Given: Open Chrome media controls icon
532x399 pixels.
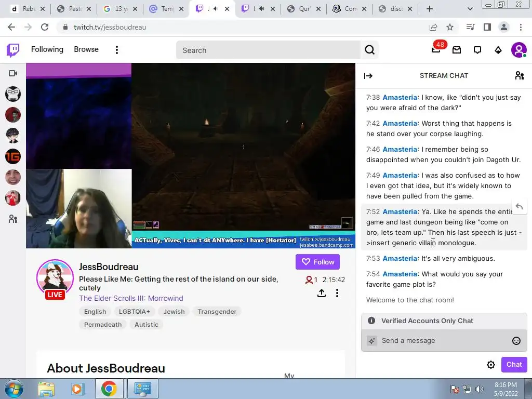Looking at the screenshot, I should (470, 27).
